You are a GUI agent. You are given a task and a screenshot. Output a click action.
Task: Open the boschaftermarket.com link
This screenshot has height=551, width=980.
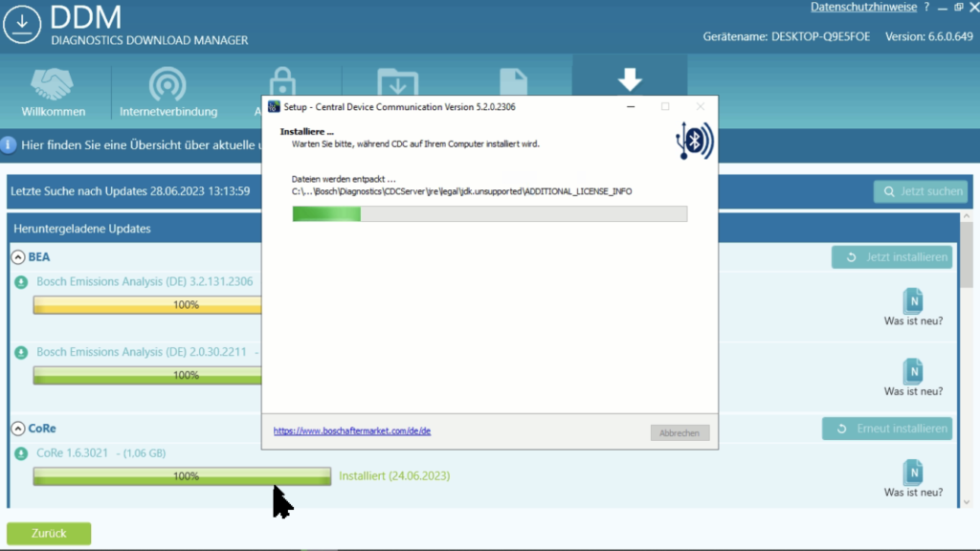[352, 431]
